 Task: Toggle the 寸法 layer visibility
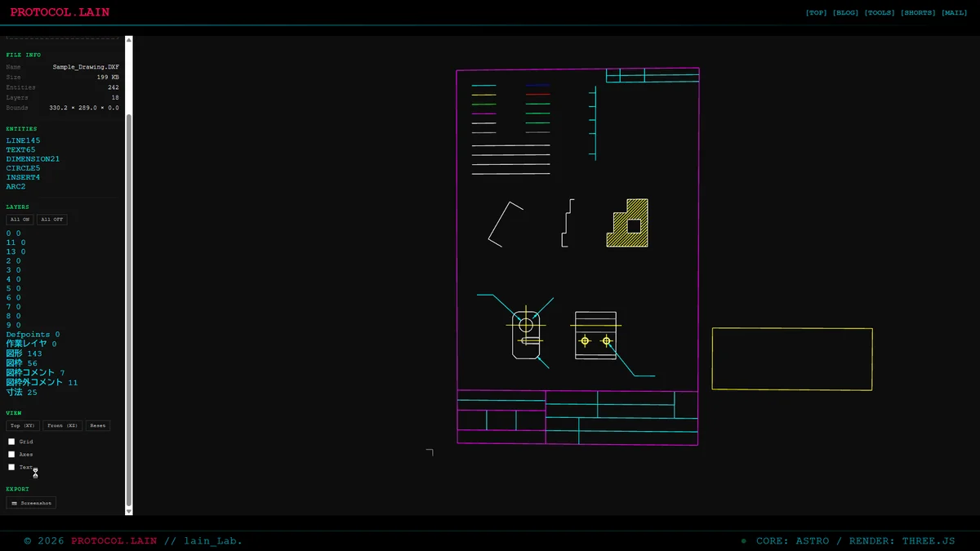22,393
